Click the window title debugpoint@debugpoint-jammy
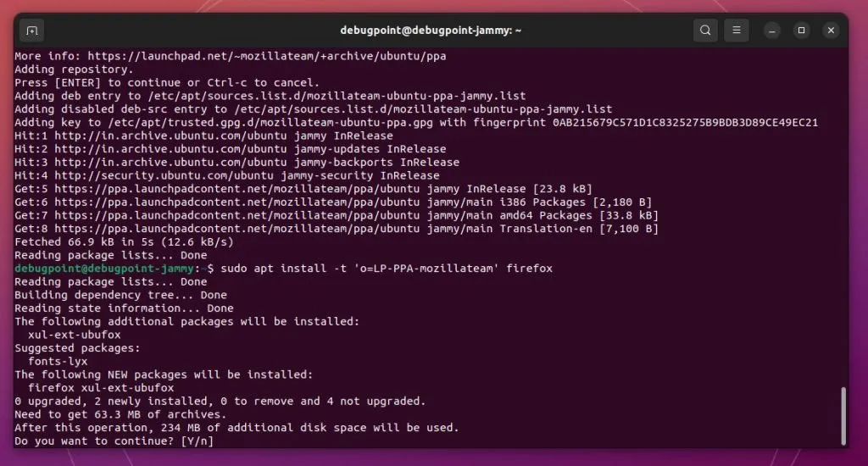This screenshot has height=466, width=868. click(431, 31)
